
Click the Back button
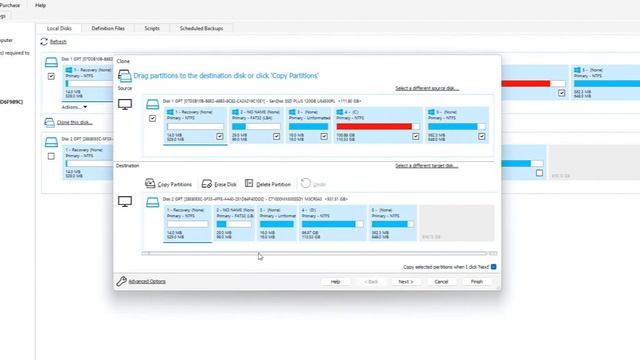[x=371, y=282]
